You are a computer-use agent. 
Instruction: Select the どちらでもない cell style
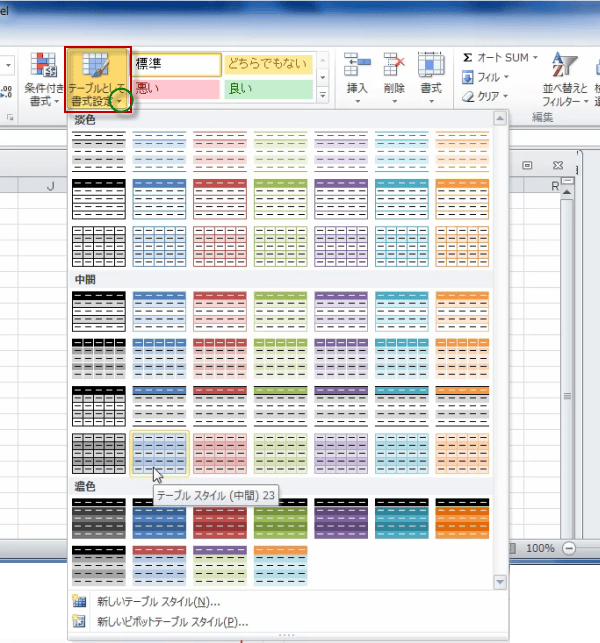point(269,64)
